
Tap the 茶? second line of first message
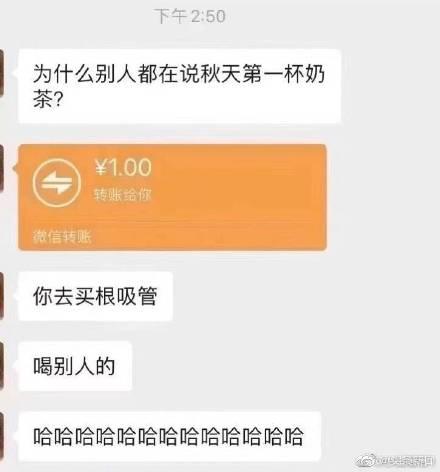point(48,99)
